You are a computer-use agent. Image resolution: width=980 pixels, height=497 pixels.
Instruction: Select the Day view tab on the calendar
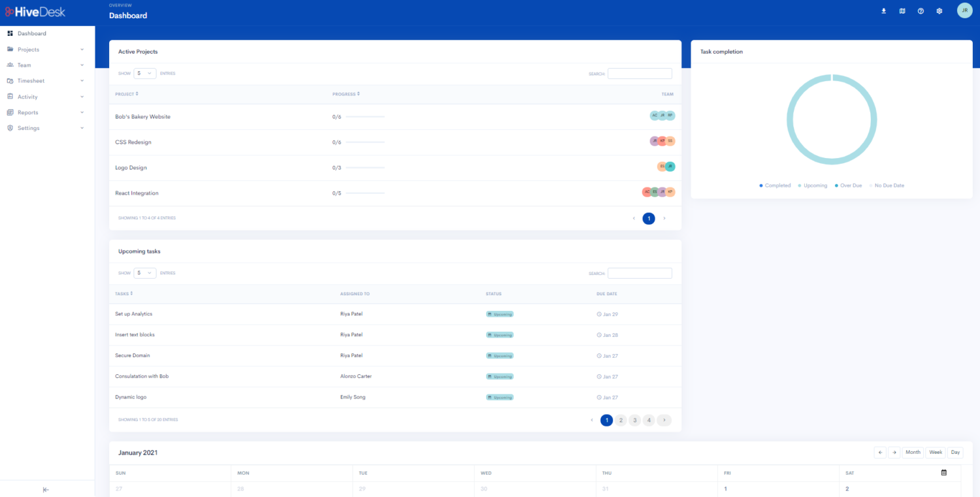click(955, 452)
